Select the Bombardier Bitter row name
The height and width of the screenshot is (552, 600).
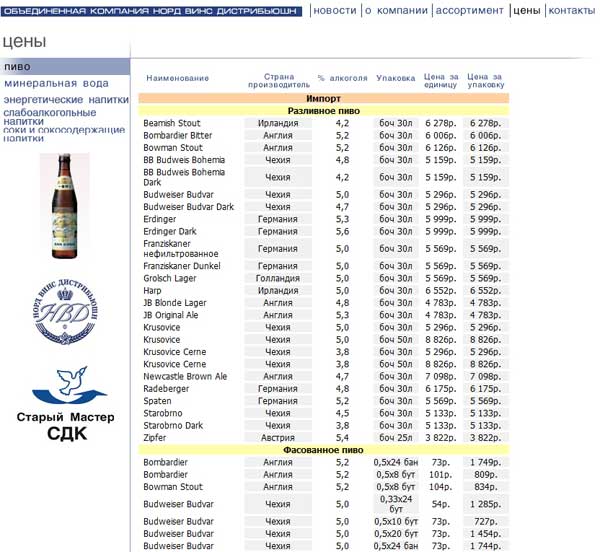tap(178, 135)
